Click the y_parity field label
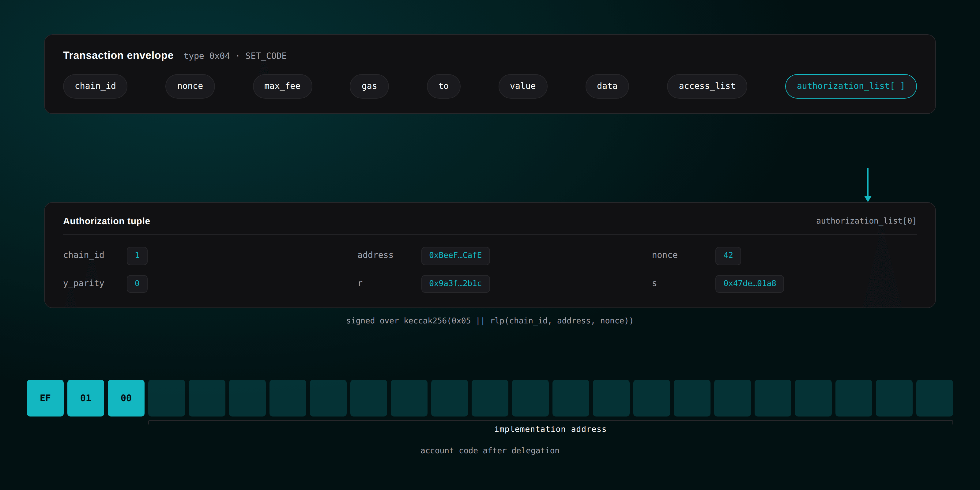Viewport: 980px width, 490px height. pyautogui.click(x=84, y=283)
